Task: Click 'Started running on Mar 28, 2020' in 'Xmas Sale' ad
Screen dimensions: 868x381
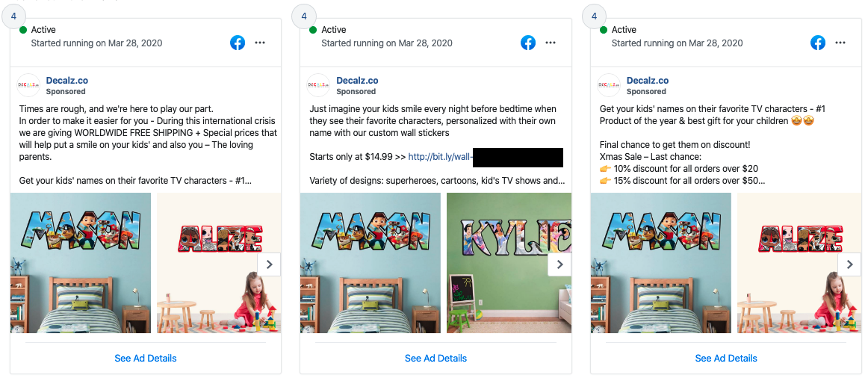Action: pos(677,43)
